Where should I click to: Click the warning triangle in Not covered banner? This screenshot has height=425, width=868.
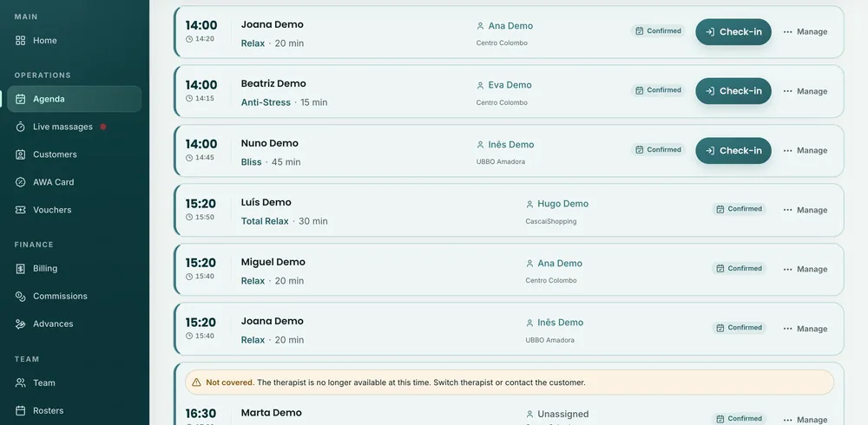196,382
